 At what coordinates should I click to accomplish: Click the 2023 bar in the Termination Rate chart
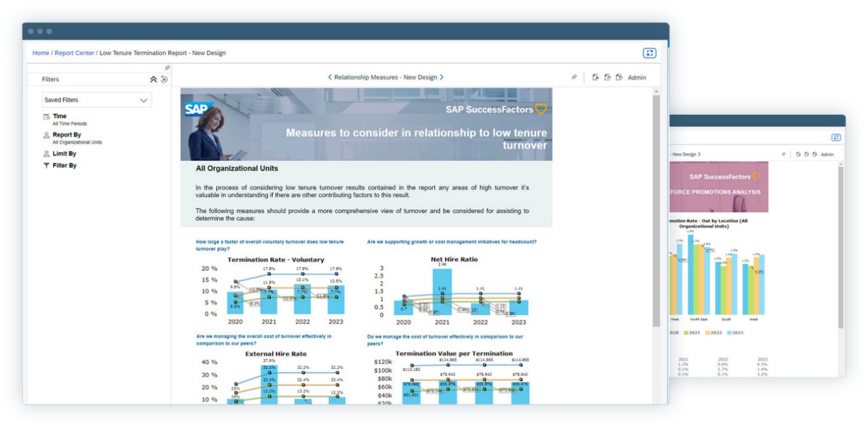[336, 299]
